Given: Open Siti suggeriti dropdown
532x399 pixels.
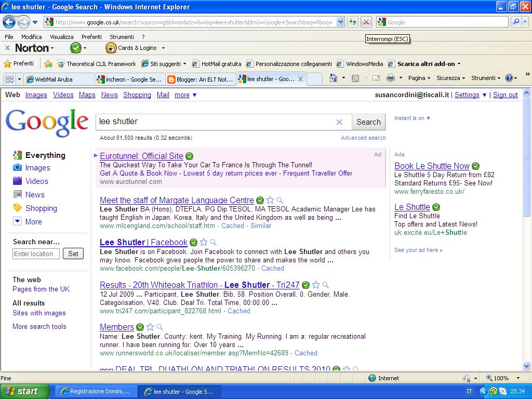Looking at the screenshot, I should point(184,64).
